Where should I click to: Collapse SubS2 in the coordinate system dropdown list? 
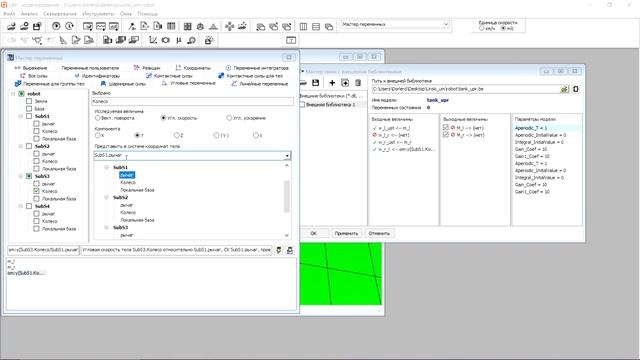pos(106,197)
